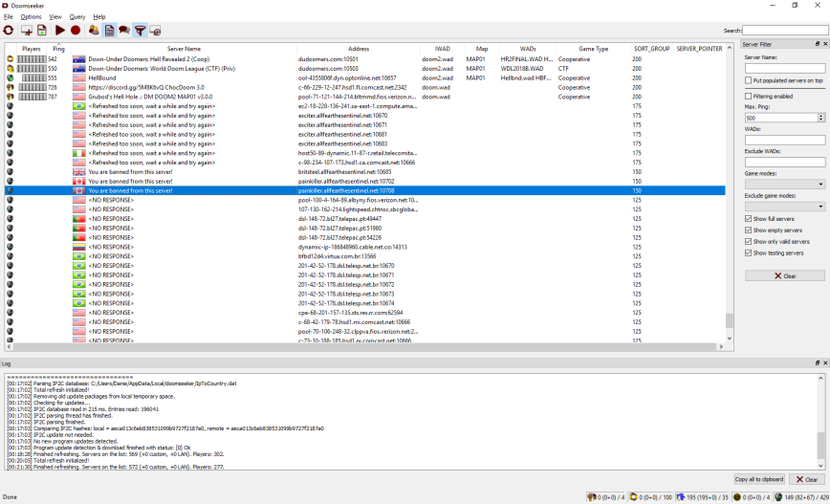The width and height of the screenshot is (830, 504).
Task: Click the Search input field
Action: tap(784, 31)
